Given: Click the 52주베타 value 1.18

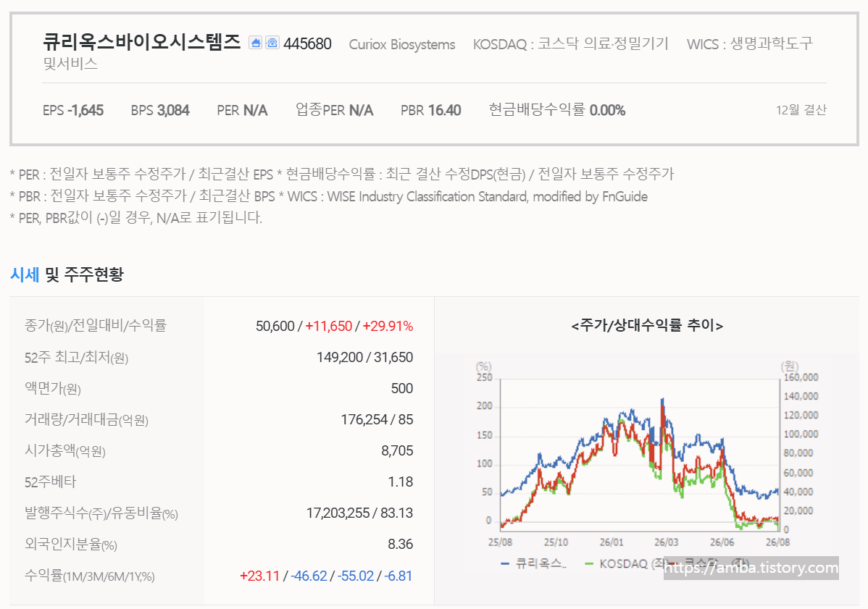Looking at the screenshot, I should coord(400,482).
